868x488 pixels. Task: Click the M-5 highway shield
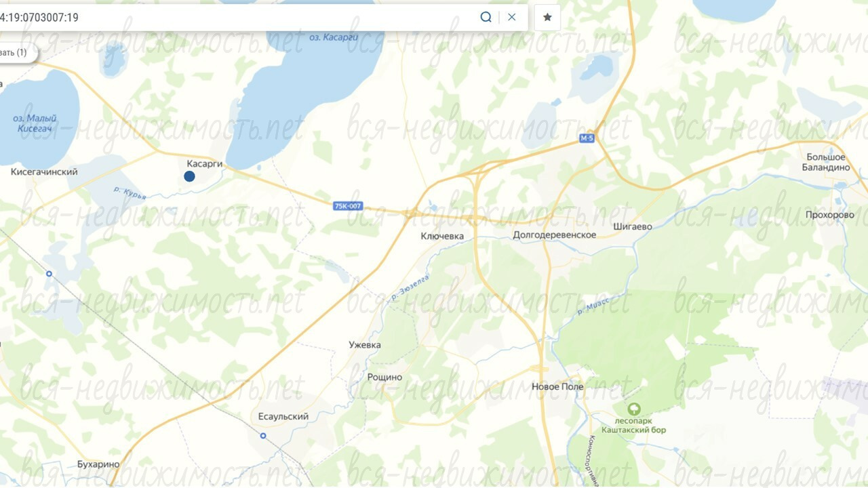click(587, 138)
